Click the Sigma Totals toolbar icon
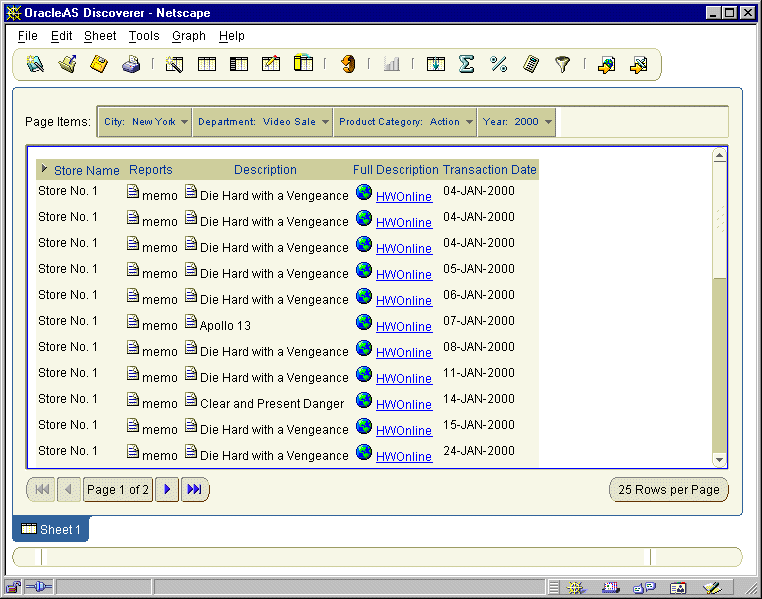The height and width of the screenshot is (599, 762). tap(467, 64)
